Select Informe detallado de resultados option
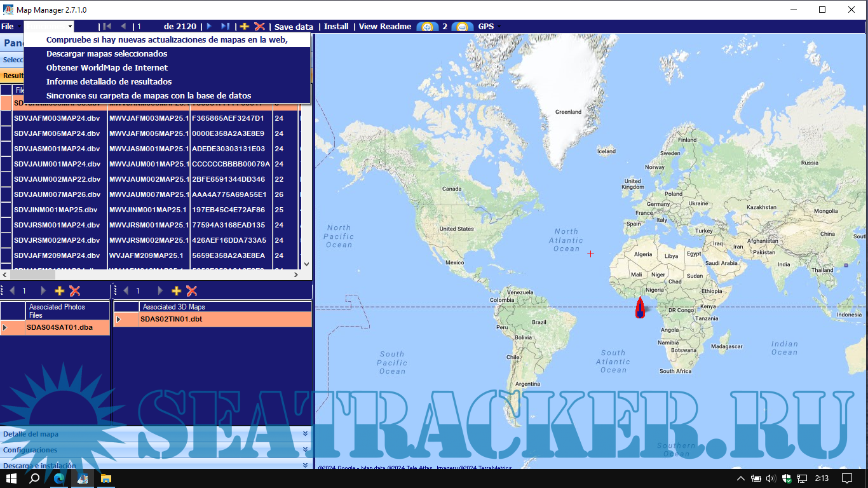The width and height of the screenshot is (868, 488). click(109, 82)
